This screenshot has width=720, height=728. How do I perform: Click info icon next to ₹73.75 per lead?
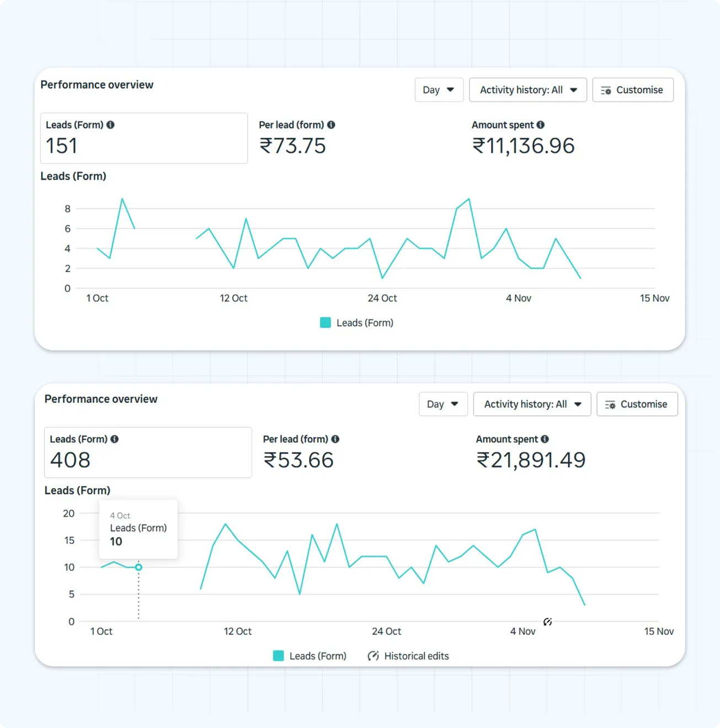click(331, 125)
